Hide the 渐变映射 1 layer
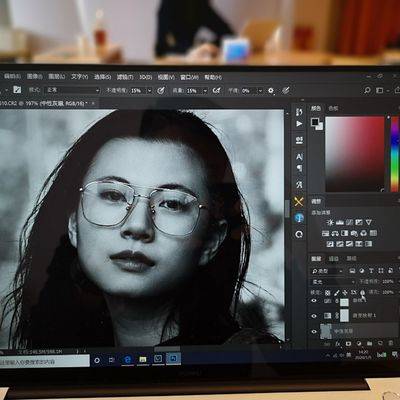The image size is (400, 400). 314,316
